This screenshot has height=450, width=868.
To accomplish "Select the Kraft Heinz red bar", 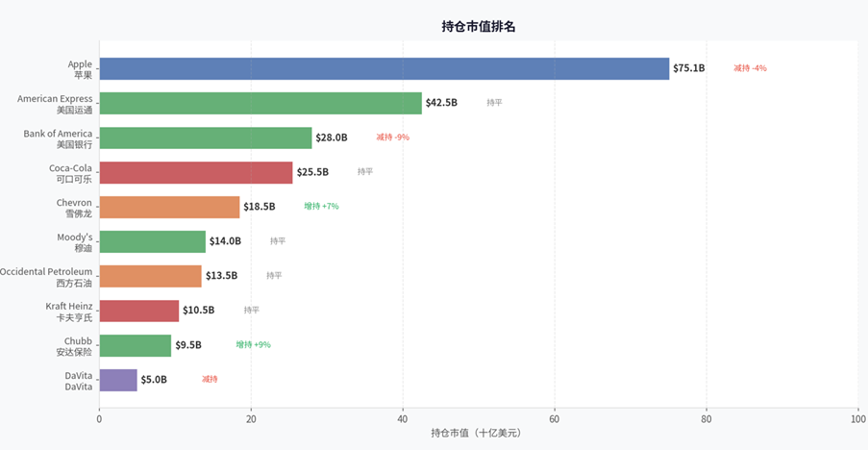I will pos(139,311).
